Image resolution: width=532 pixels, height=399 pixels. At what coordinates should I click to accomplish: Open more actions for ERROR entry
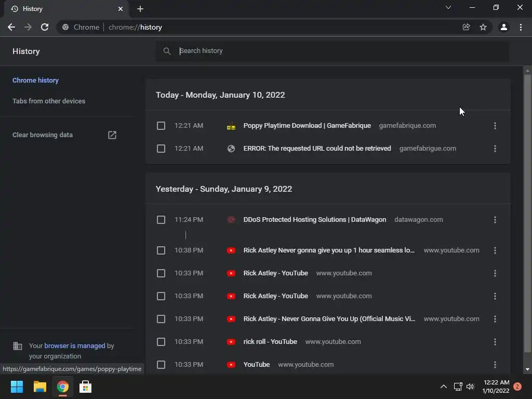[495, 149]
